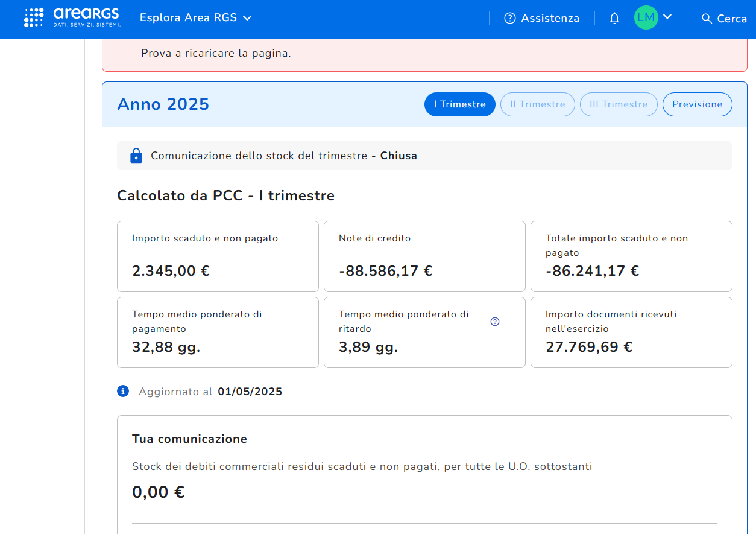Click the green LM user avatar

tap(646, 17)
